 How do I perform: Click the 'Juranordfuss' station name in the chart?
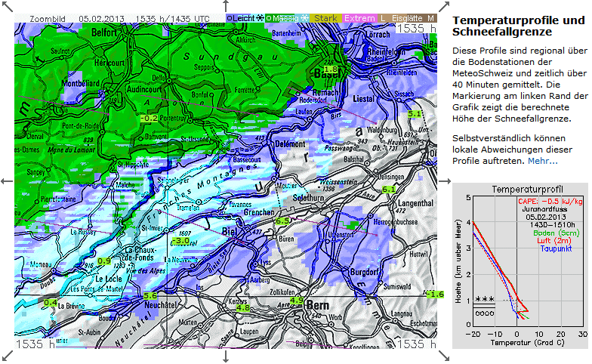[544, 208]
